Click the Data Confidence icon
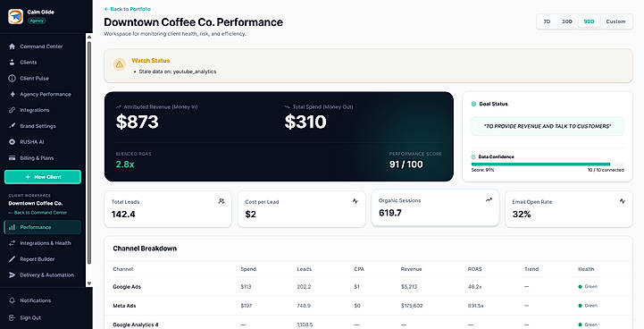This screenshot has width=644, height=329. coord(473,156)
